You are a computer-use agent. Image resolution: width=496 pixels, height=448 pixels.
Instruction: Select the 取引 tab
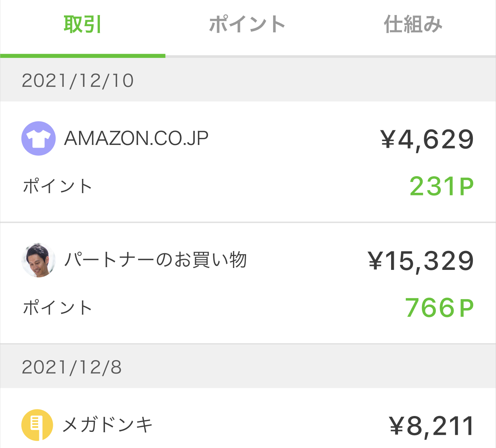(83, 25)
